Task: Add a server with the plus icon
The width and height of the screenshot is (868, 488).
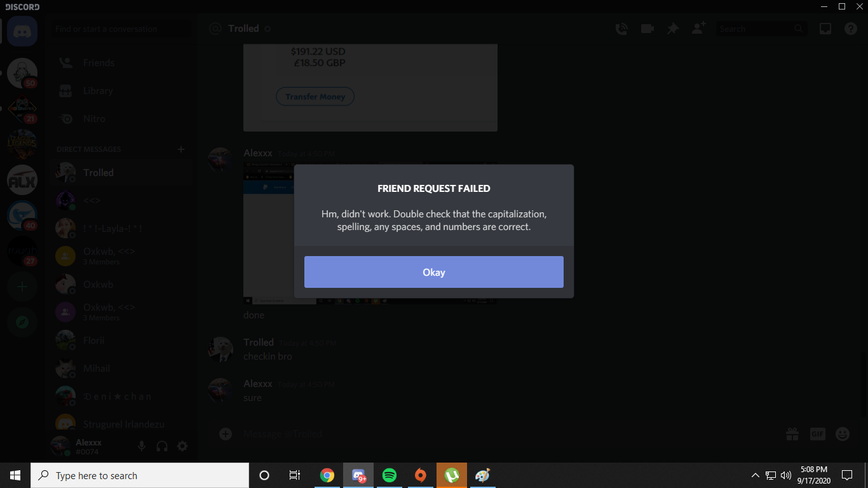Action: click(x=22, y=287)
